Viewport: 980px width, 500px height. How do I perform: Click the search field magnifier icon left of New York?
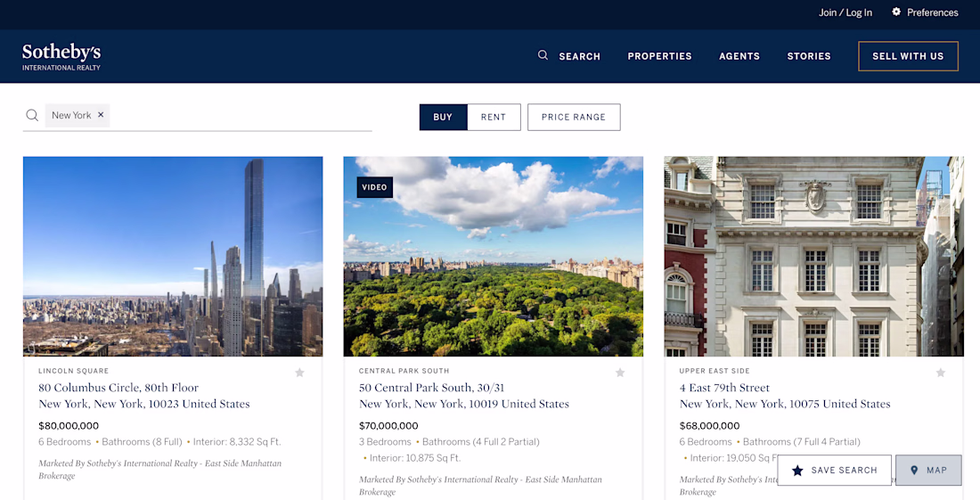(x=32, y=115)
